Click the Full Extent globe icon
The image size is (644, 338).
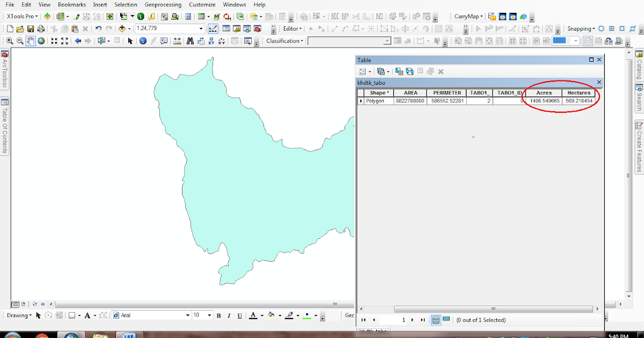pyautogui.click(x=41, y=41)
